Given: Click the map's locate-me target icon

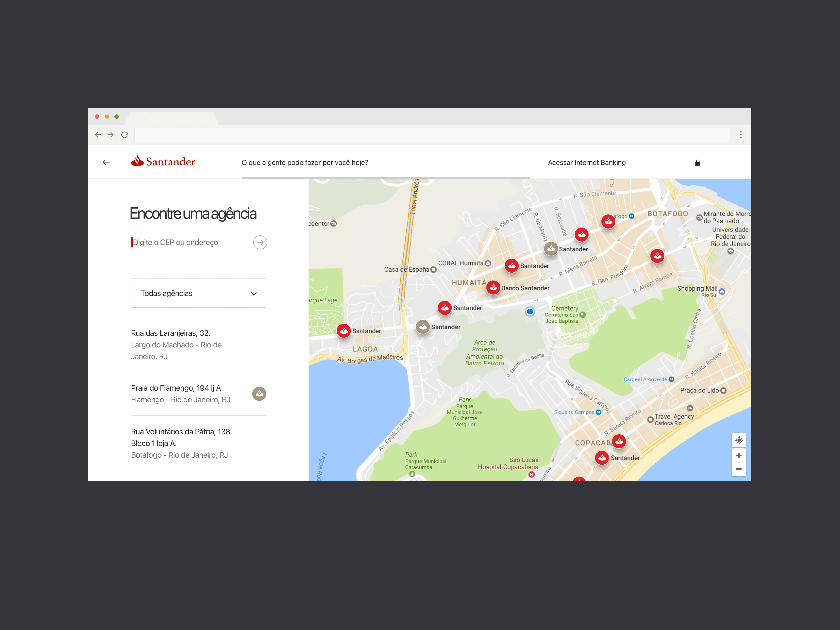Looking at the screenshot, I should click(739, 440).
